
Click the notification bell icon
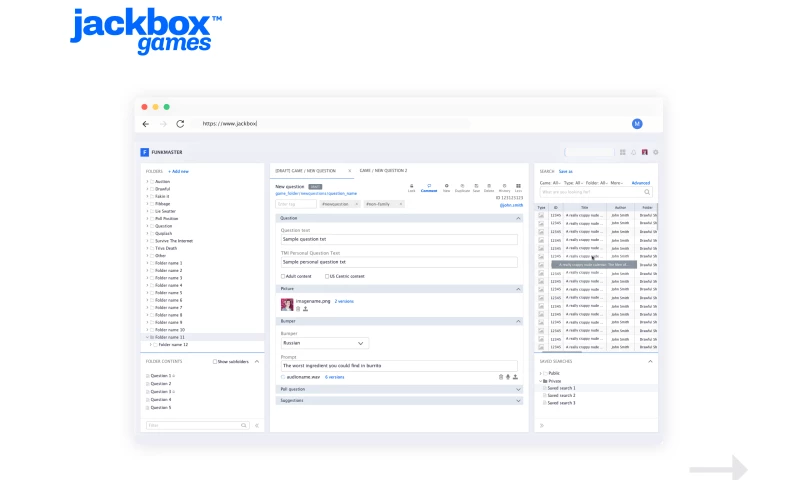633,152
